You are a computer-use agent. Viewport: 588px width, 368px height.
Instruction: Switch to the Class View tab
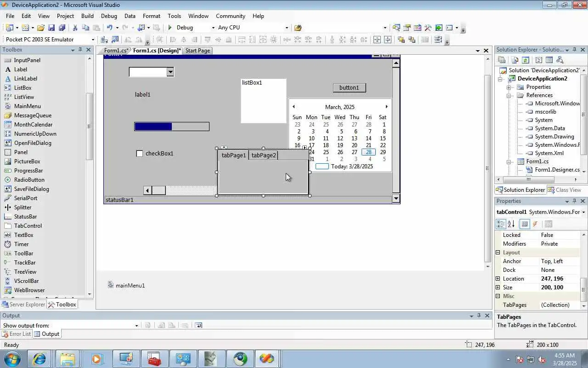pos(564,190)
